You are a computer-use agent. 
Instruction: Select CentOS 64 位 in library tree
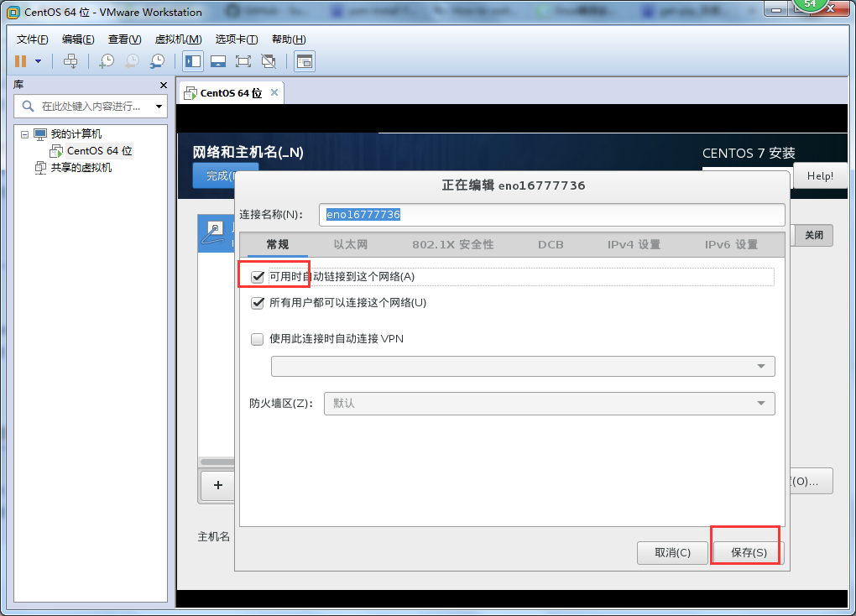coord(99,151)
